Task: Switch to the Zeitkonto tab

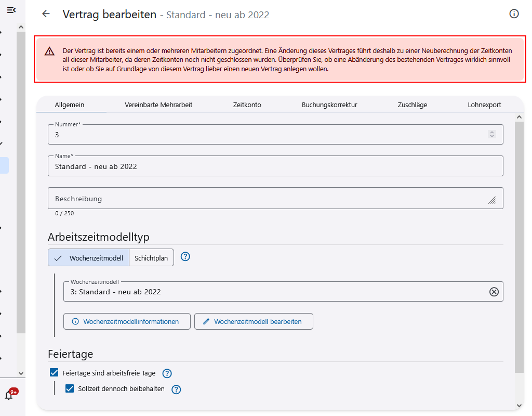Action: (x=247, y=105)
